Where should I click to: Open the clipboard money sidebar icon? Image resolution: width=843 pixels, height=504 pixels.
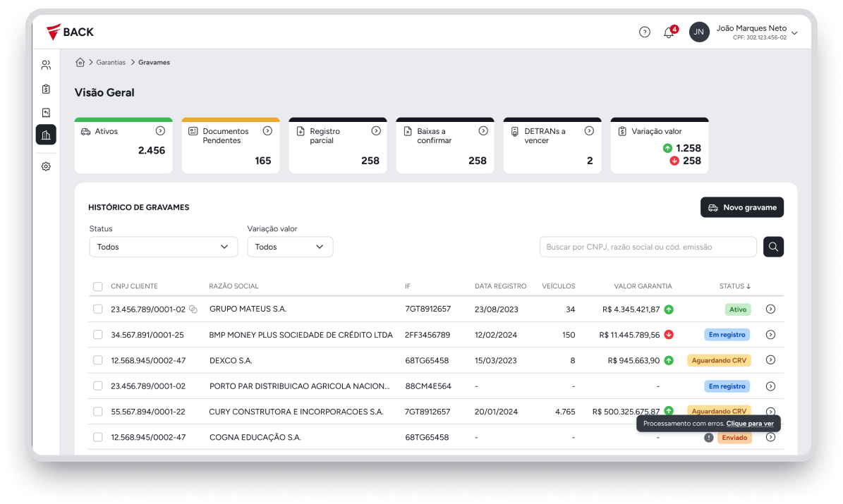pos(47,89)
